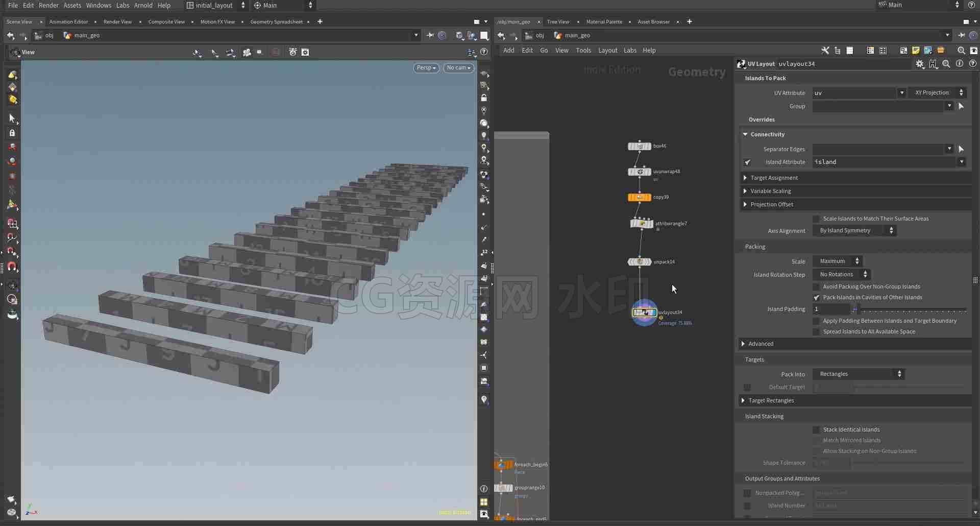This screenshot has width=980, height=526.
Task: Enable Avoid Packing Over Non-Group Islands
Action: (816, 287)
